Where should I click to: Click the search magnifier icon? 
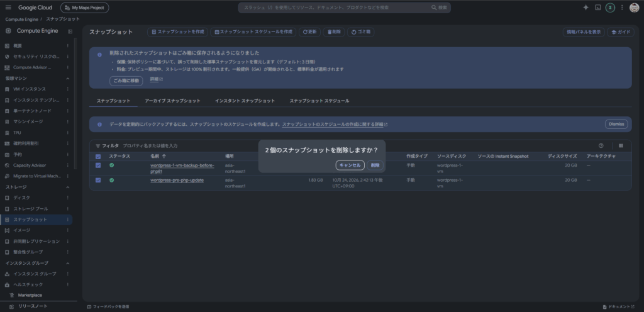coord(434,8)
